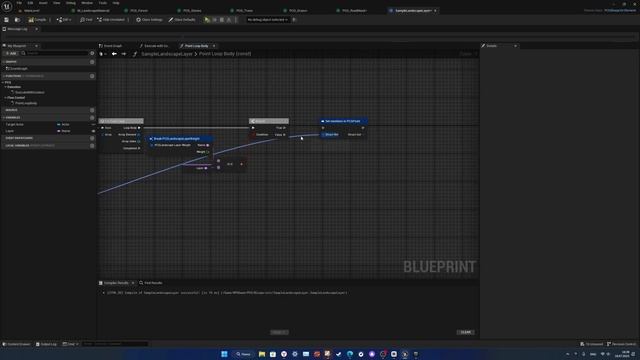Add a new variable with Variables plus
Viewport: 640px width, 360px height.
click(x=92, y=118)
